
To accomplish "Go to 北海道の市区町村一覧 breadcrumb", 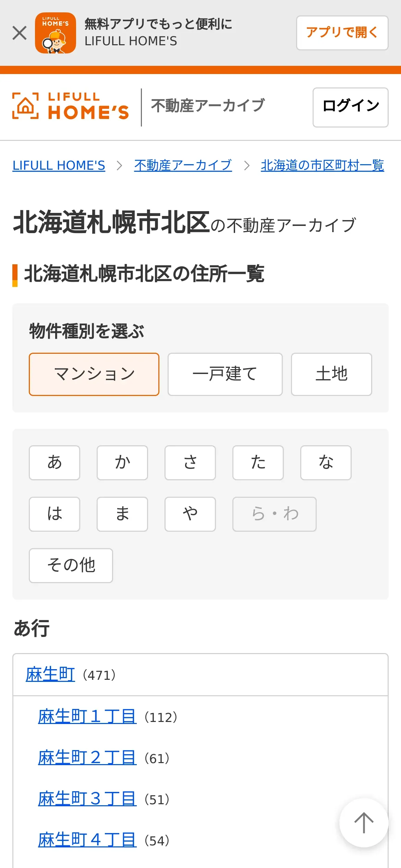I will pyautogui.click(x=322, y=166).
